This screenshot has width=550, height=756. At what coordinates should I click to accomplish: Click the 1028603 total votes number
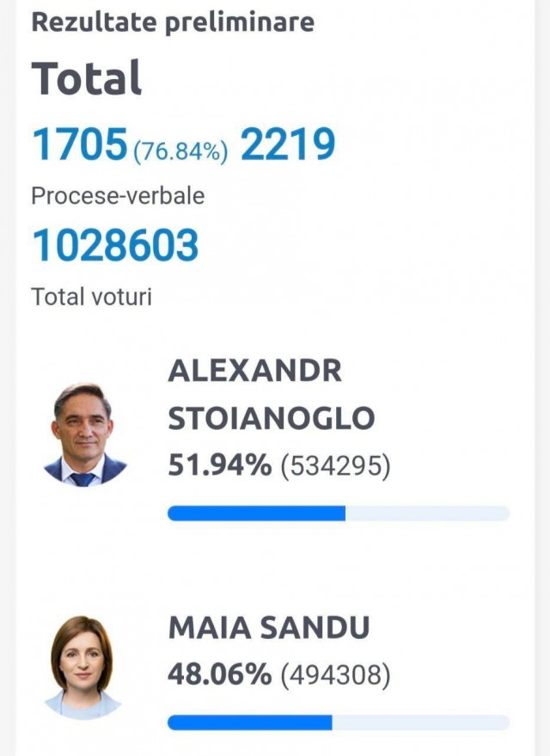(x=115, y=246)
